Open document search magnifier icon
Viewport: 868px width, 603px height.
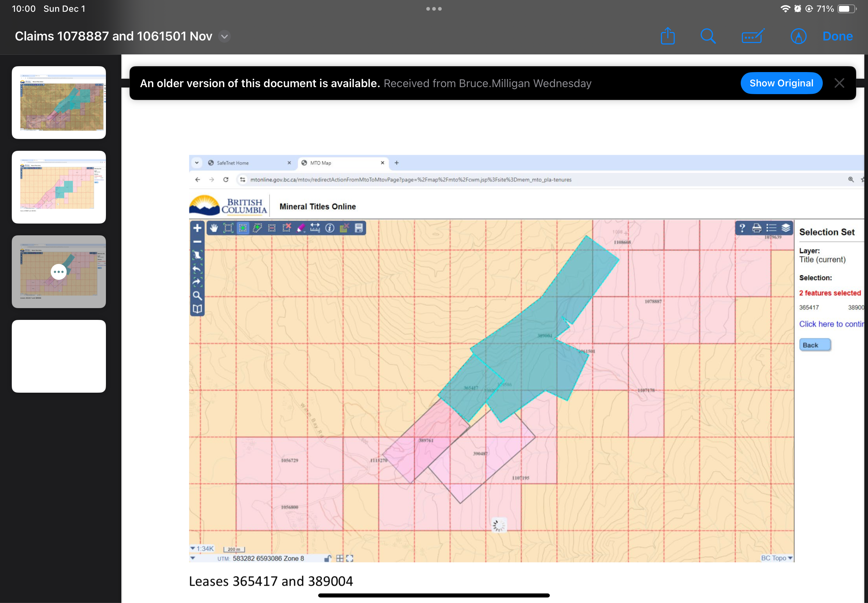click(708, 36)
